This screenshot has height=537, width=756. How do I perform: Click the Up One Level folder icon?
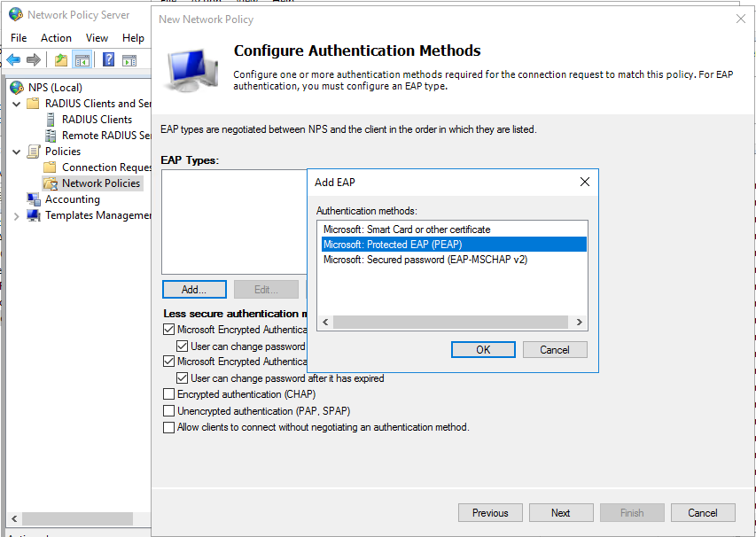click(61, 59)
